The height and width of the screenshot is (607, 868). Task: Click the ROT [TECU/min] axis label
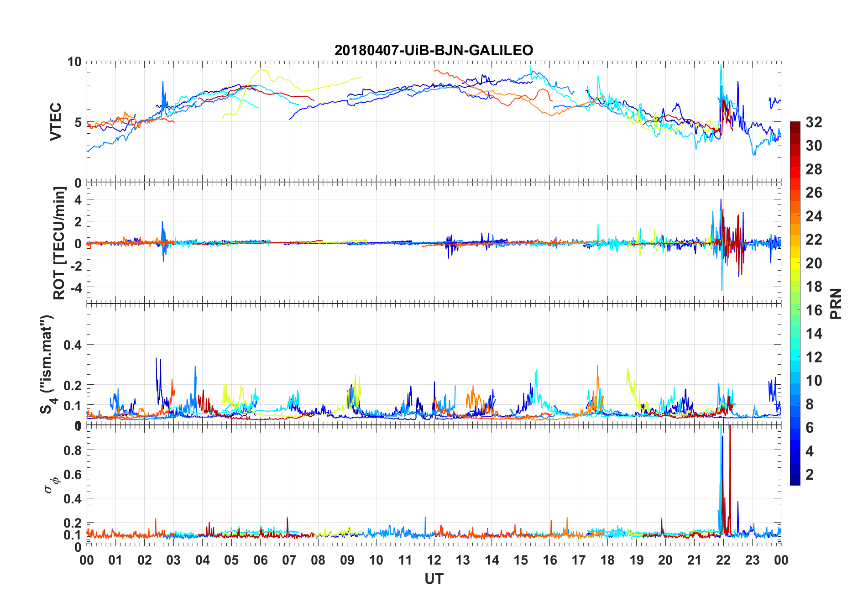tap(59, 243)
